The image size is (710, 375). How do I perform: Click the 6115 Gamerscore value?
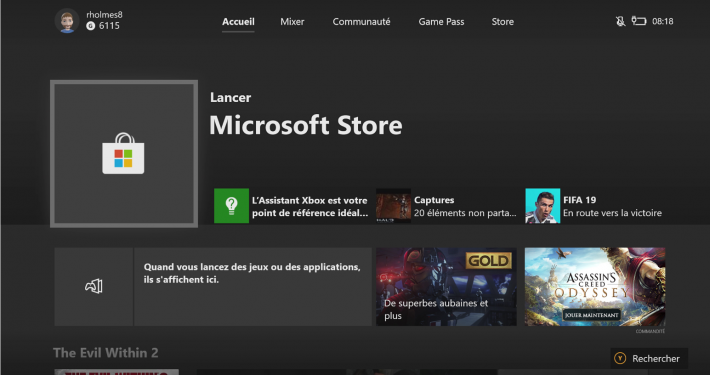(109, 26)
